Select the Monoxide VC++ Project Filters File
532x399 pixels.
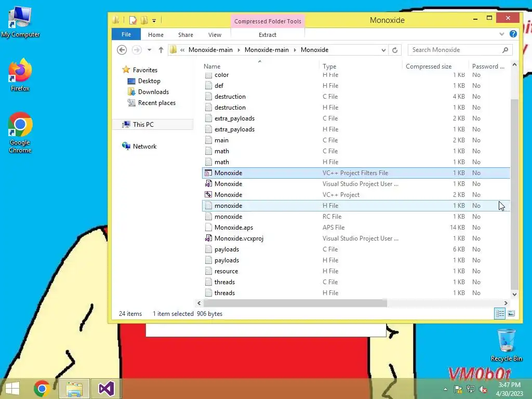[356, 172]
